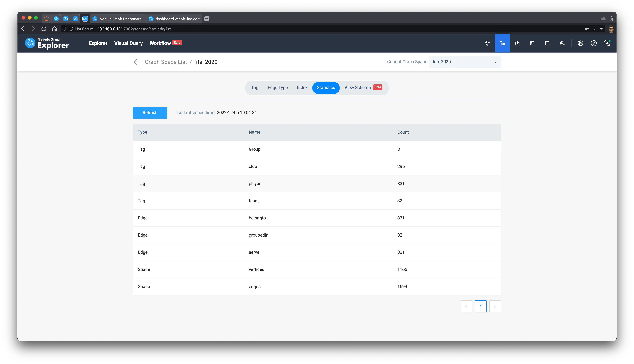Click the globe language icon
634x364 pixels.
point(580,43)
